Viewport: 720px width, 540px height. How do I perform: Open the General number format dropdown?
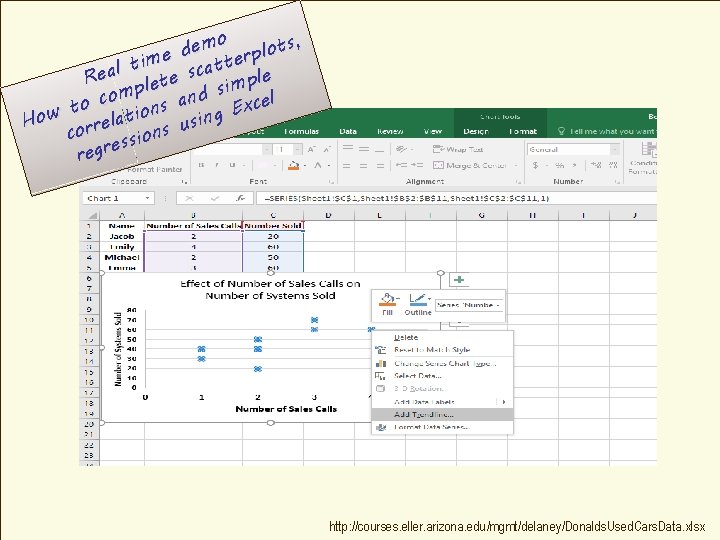pyautogui.click(x=614, y=149)
